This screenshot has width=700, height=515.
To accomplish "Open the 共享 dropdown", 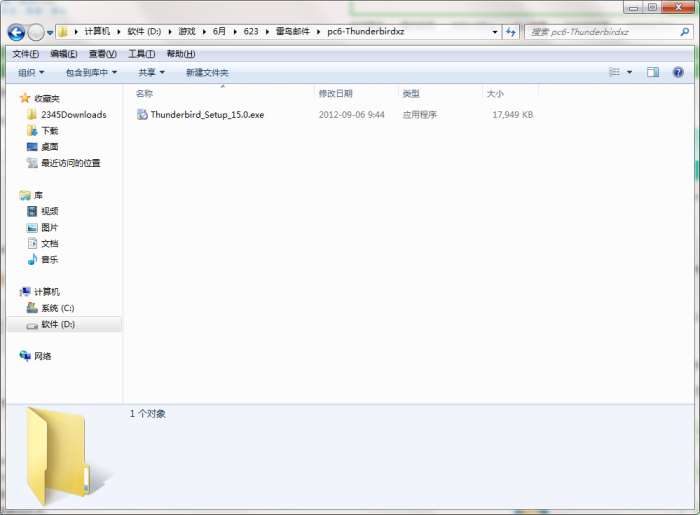I will (x=151, y=72).
